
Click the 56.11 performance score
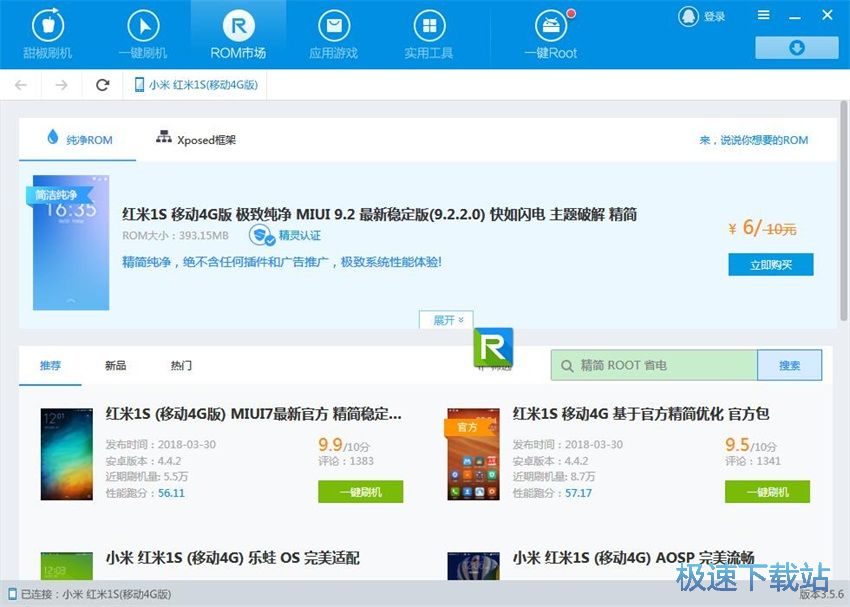pos(171,493)
